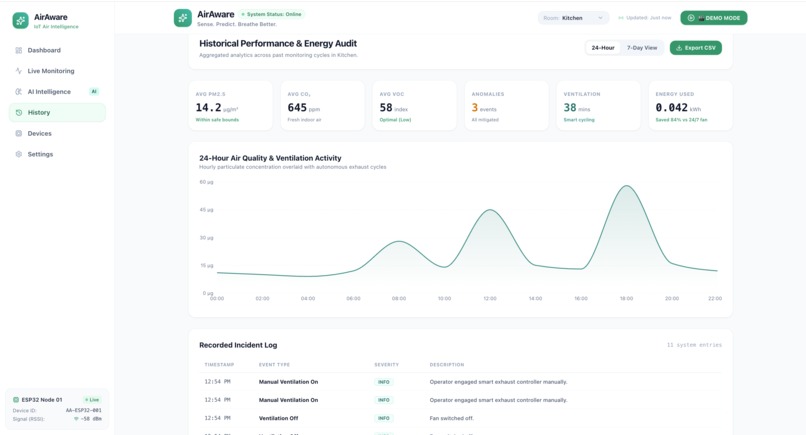Click the History clock icon
Image resolution: width=806 pixels, height=435 pixels.
[x=19, y=113]
